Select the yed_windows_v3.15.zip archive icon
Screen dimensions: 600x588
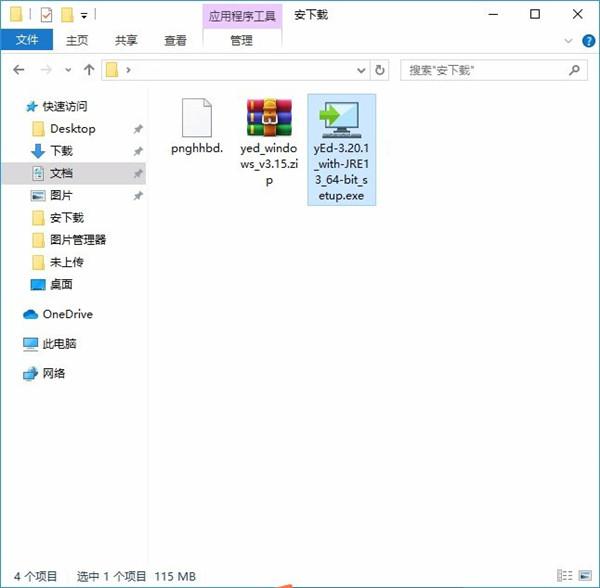(x=269, y=117)
